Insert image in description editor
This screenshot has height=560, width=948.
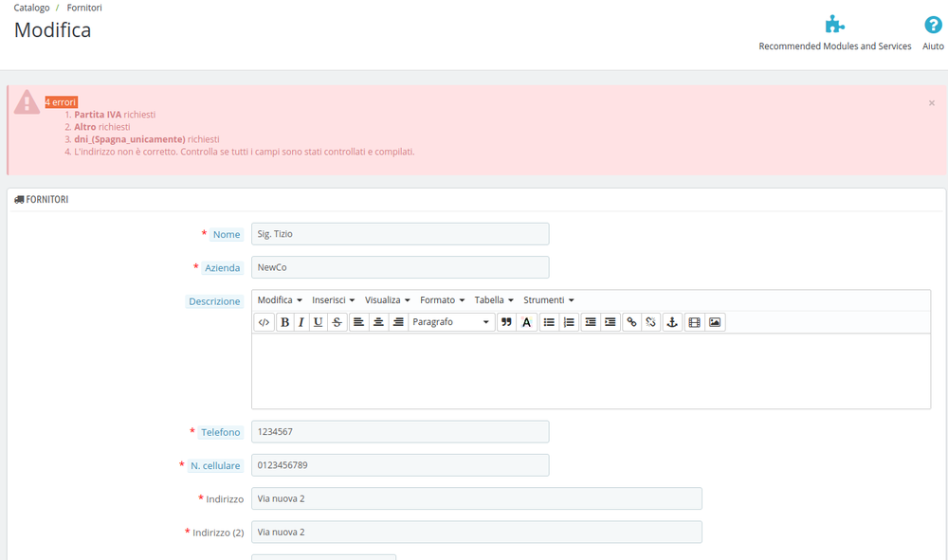pos(715,322)
